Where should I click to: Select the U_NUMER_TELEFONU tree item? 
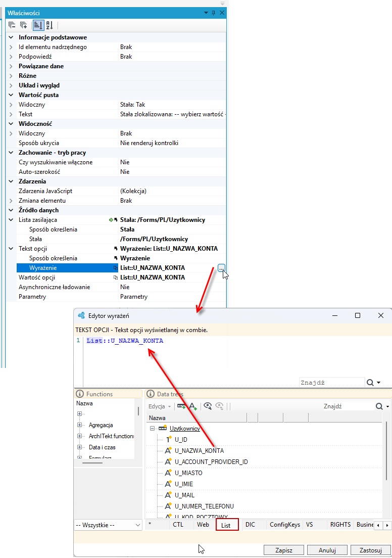tap(204, 506)
